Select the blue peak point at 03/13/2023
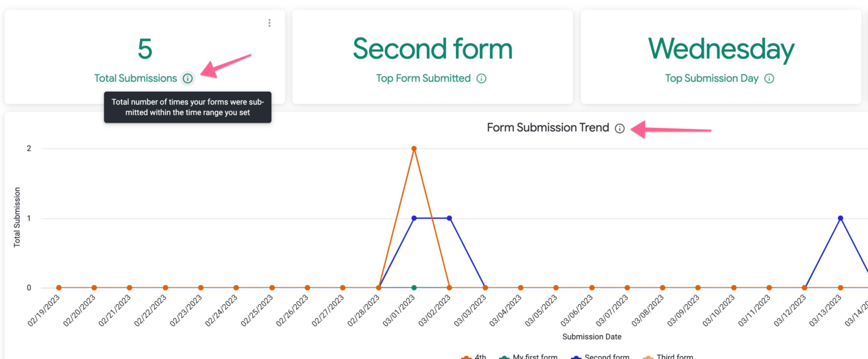 tap(840, 218)
